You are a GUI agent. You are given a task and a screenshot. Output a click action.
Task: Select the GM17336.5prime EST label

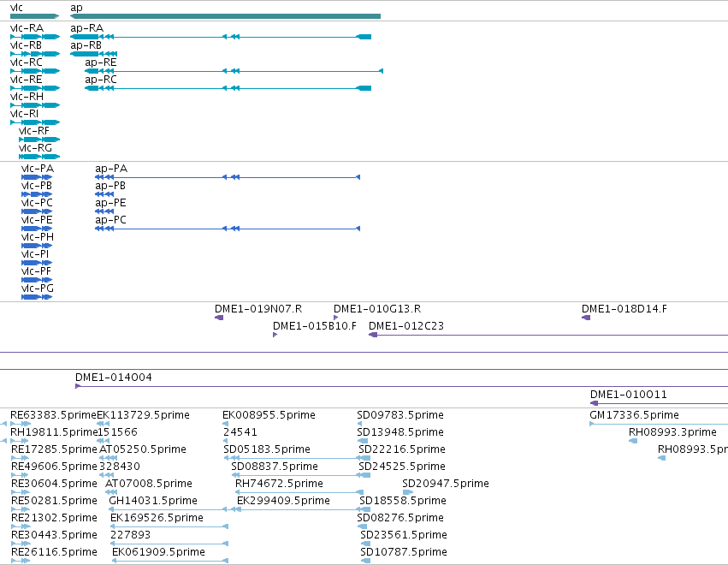634,415
